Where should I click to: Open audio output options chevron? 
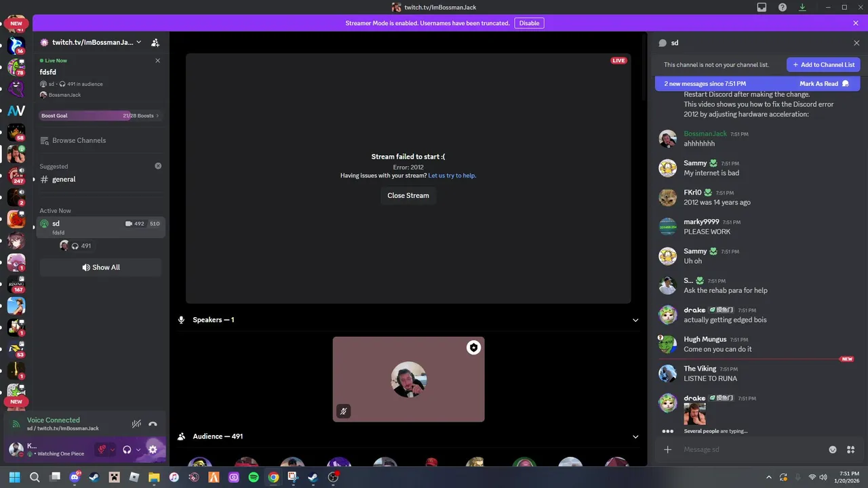(x=138, y=449)
